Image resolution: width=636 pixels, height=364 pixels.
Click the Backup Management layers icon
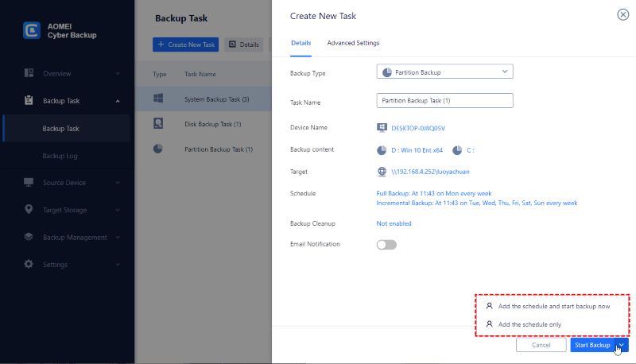(x=29, y=237)
